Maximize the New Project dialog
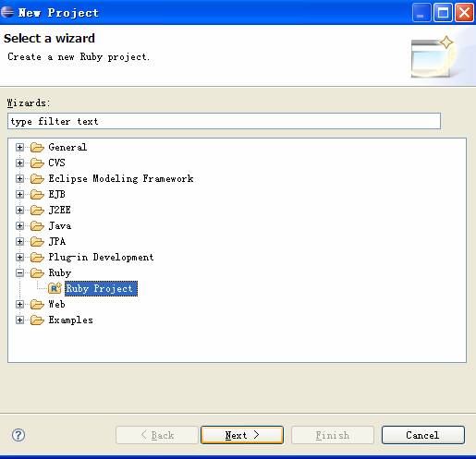Viewport: 476px width, 459px height. [443, 13]
